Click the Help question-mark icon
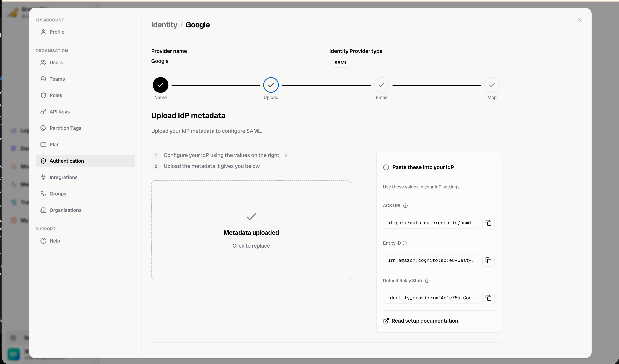This screenshot has width=619, height=364. coord(43,241)
